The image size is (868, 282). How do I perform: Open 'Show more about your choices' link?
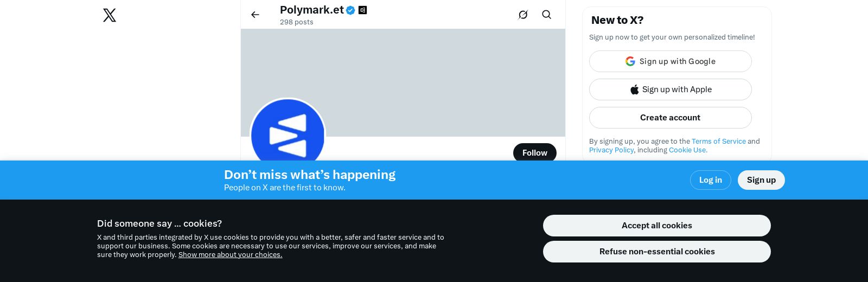[230, 255]
